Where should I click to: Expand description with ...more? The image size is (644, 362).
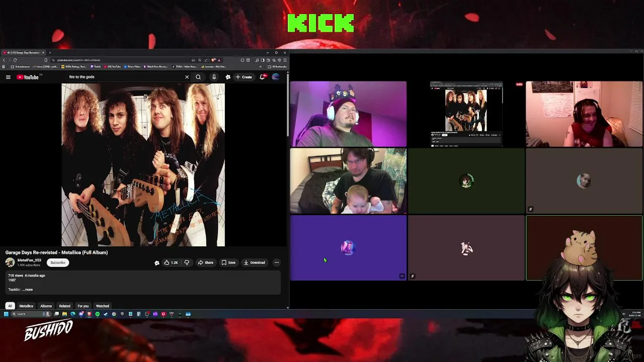click(x=27, y=290)
